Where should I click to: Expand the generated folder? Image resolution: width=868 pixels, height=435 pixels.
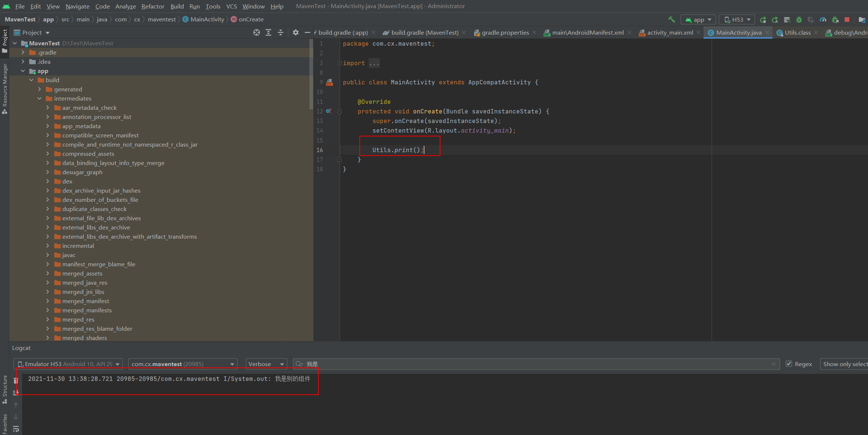[x=39, y=89]
